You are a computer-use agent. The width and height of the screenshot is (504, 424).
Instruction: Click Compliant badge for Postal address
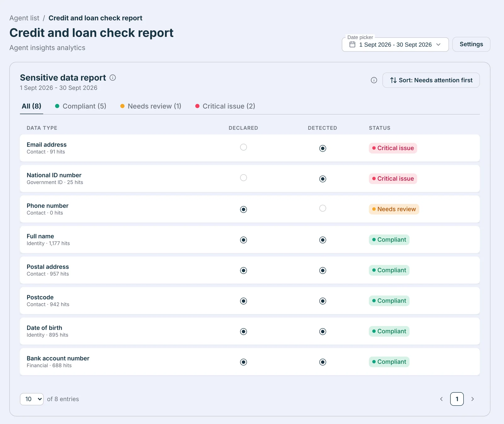(x=389, y=270)
